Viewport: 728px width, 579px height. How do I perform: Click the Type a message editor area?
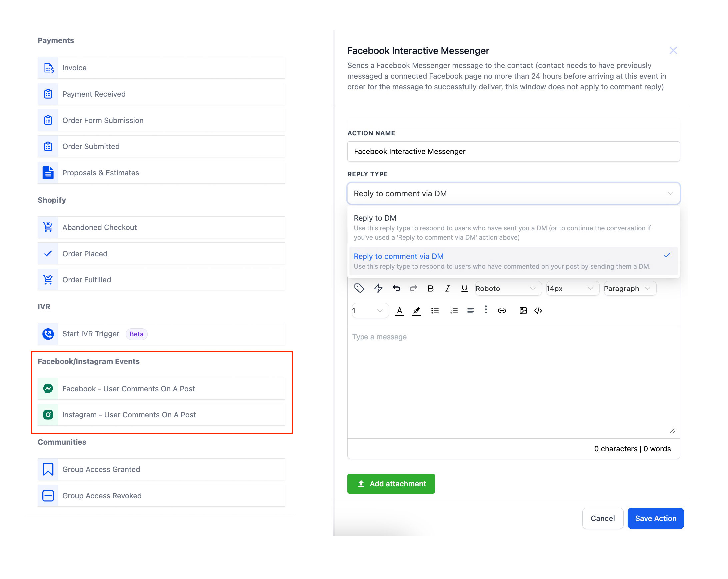(513, 382)
